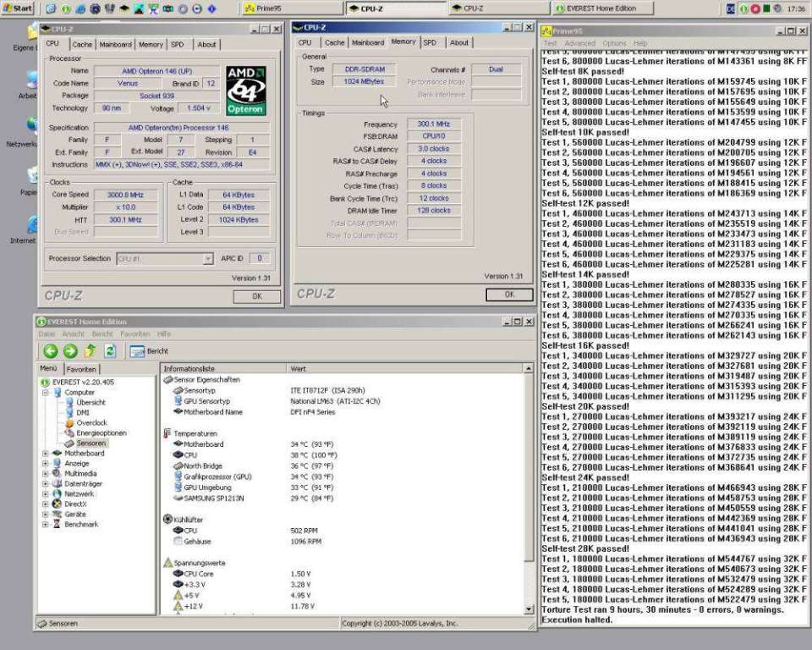
Task: Select the Übersicht node in EVEREST tree
Action: coord(91,402)
